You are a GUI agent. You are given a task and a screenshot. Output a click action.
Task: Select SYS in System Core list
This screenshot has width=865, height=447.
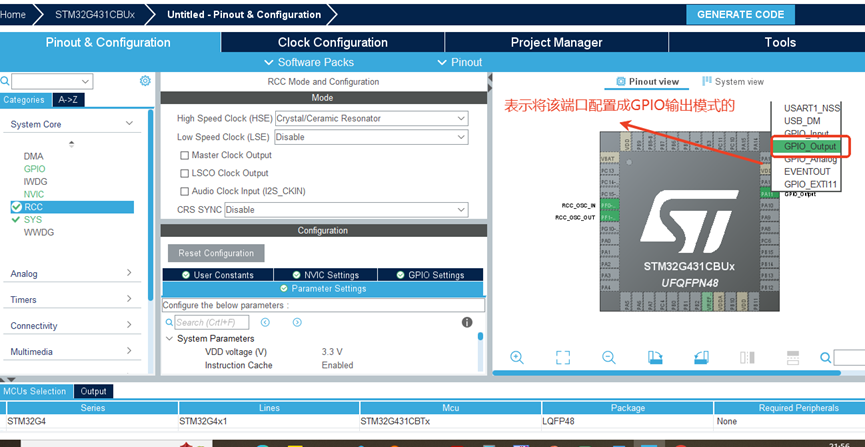click(33, 220)
